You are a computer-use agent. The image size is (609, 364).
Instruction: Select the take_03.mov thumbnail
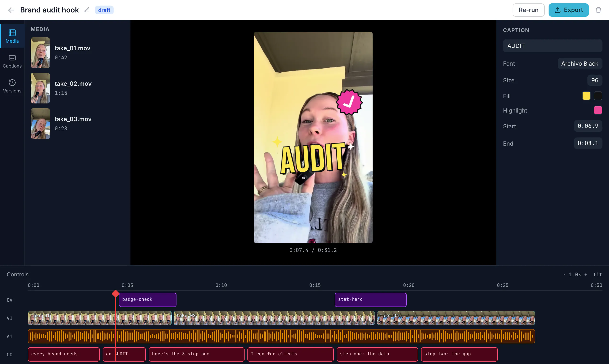point(40,124)
